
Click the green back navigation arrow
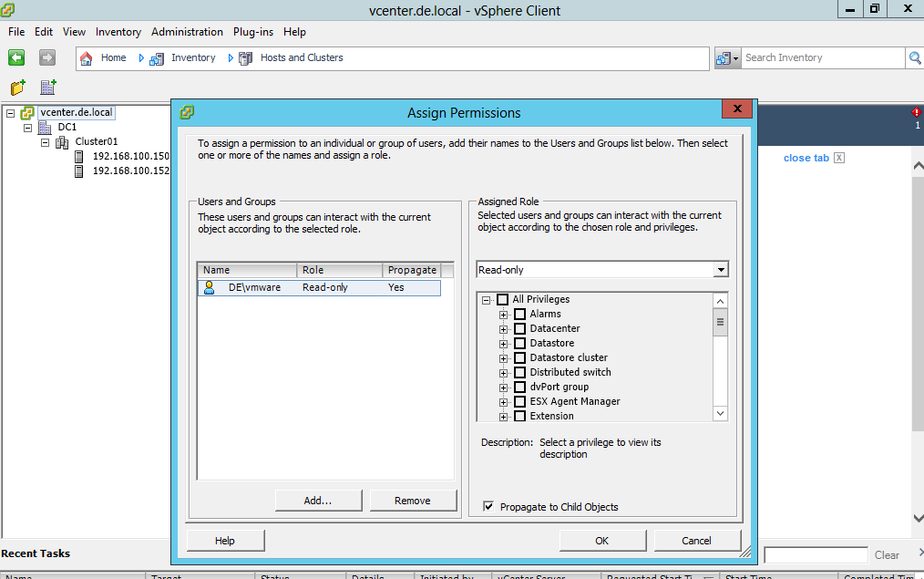pos(16,57)
